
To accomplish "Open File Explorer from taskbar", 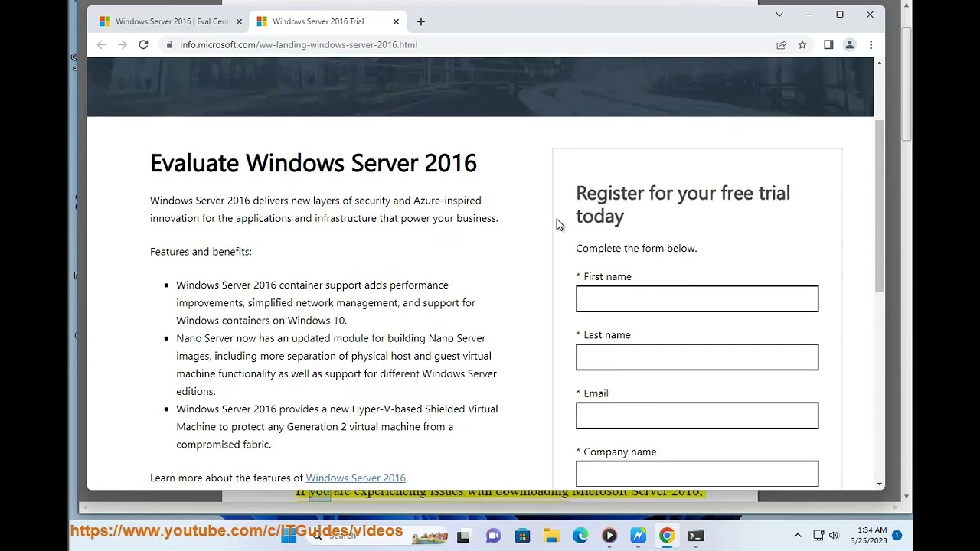I will (551, 536).
